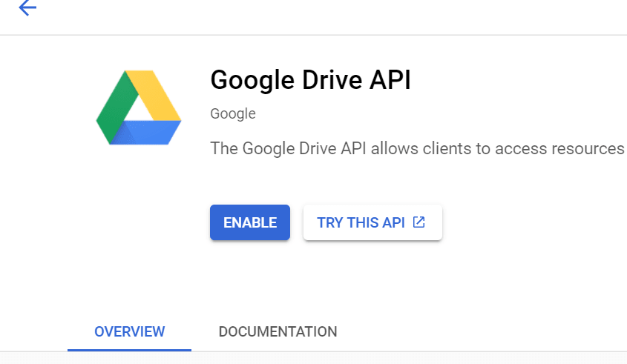Click the Google publisher name under the title
Viewport: 627px width, 364px height.
click(233, 114)
